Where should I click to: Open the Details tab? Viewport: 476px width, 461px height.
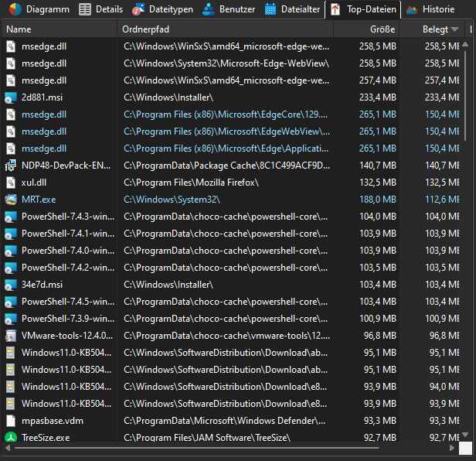click(x=100, y=9)
